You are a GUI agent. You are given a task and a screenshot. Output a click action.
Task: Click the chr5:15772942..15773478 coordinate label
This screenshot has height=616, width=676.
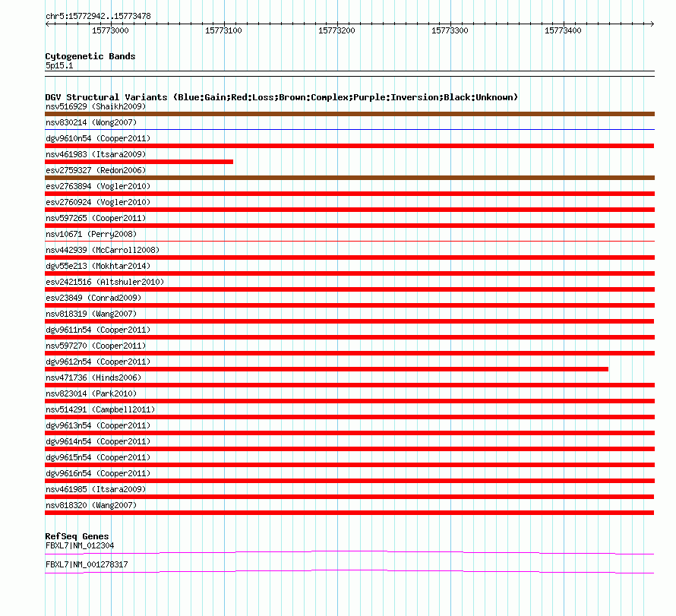pyautogui.click(x=98, y=17)
